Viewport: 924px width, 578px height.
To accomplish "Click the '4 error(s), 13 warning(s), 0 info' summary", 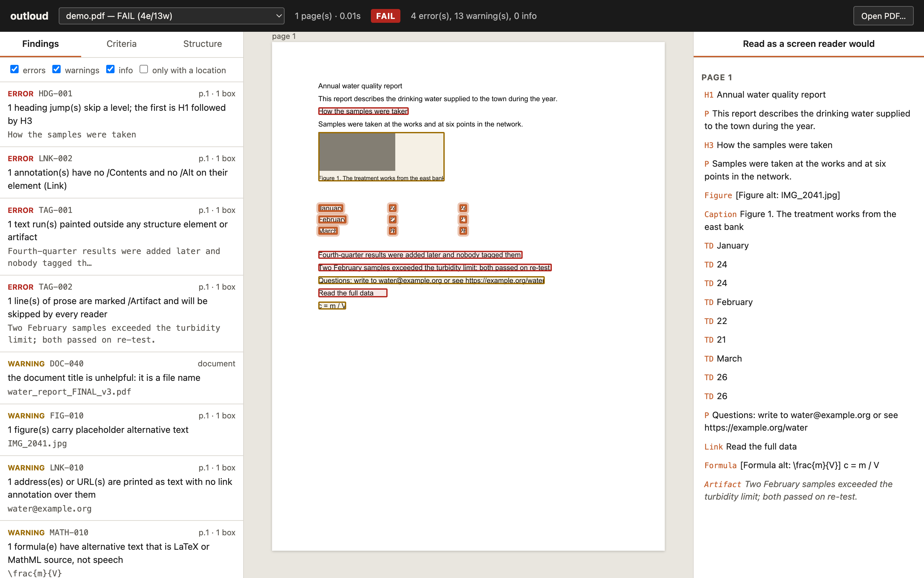I will [474, 16].
